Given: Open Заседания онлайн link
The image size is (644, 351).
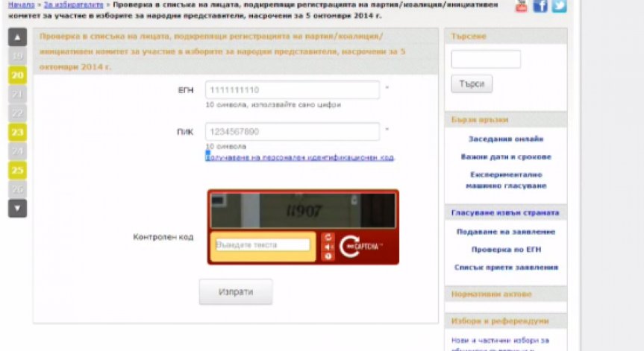Looking at the screenshot, I should 506,139.
